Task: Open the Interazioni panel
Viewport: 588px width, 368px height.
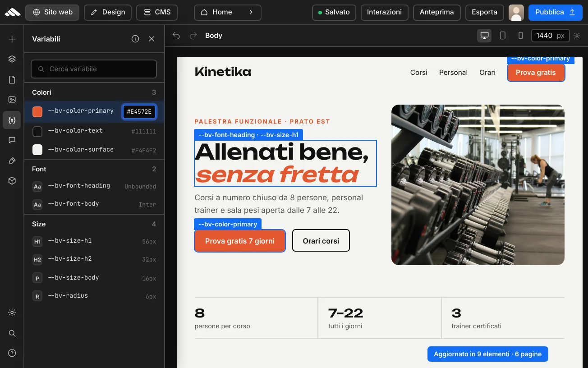Action: tap(385, 13)
